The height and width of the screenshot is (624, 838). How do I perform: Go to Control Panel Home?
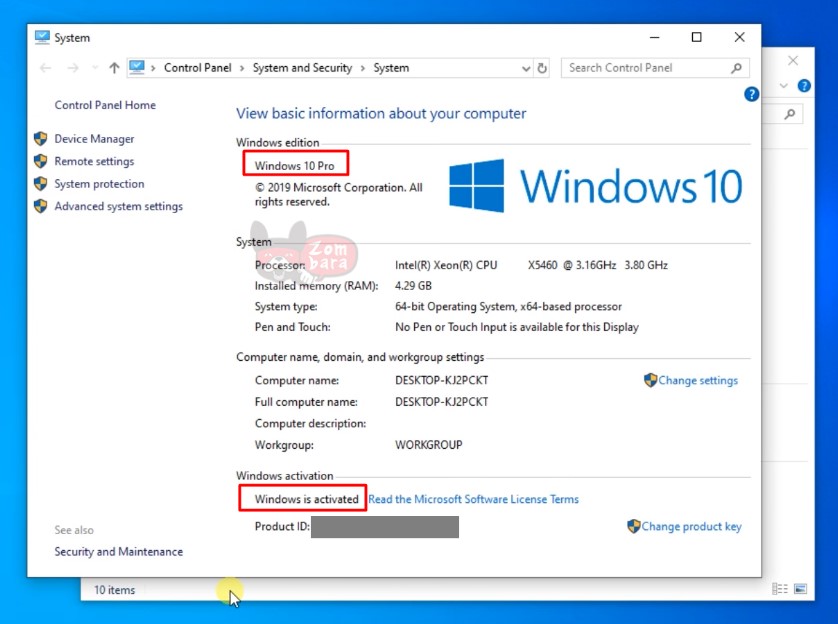click(x=105, y=105)
